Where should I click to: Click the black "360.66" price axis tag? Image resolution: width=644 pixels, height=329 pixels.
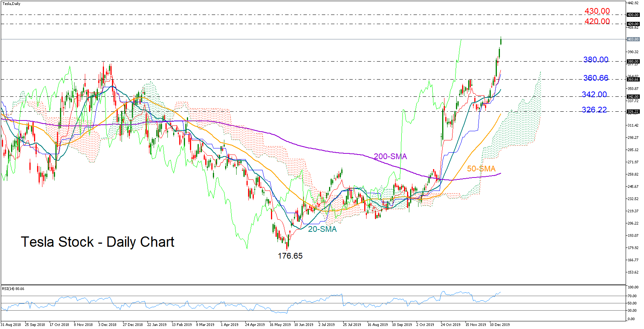pos(633,80)
